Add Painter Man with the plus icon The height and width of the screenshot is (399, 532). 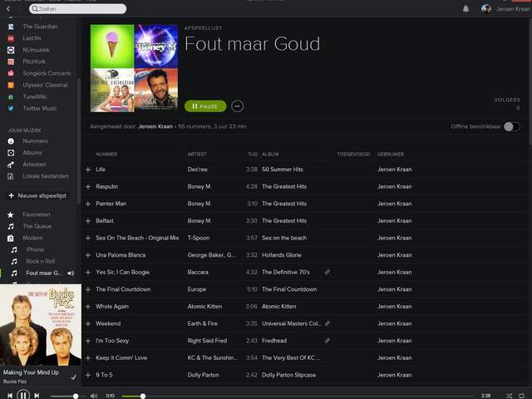88,204
